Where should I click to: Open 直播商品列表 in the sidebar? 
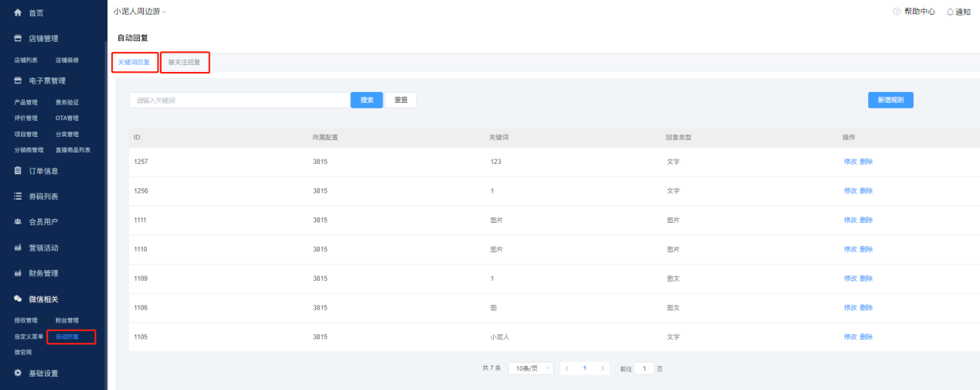[73, 150]
